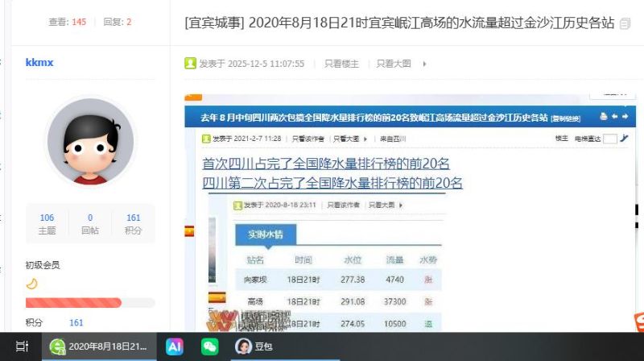The width and height of the screenshot is (644, 361).
Task: Click the 161 积分 stat
Action: (133, 224)
